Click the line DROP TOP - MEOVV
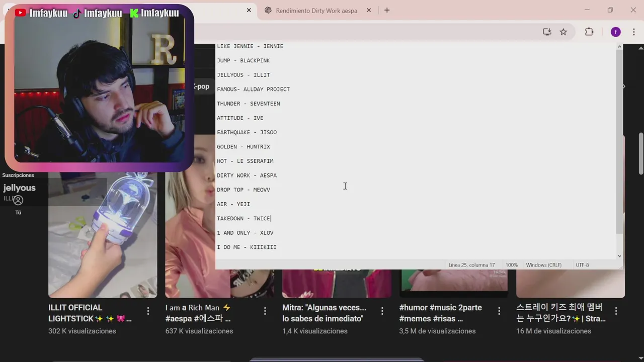The height and width of the screenshot is (362, 644). pyautogui.click(x=244, y=190)
